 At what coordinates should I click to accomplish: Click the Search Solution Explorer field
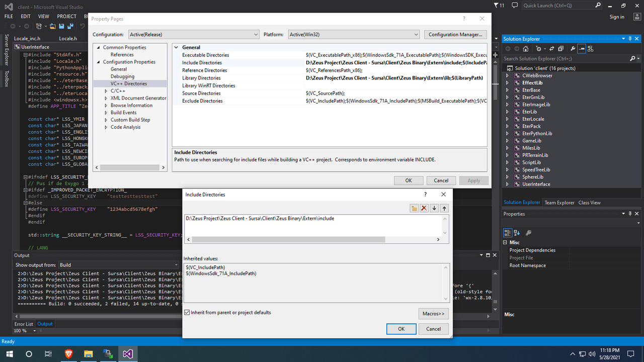[566, 59]
